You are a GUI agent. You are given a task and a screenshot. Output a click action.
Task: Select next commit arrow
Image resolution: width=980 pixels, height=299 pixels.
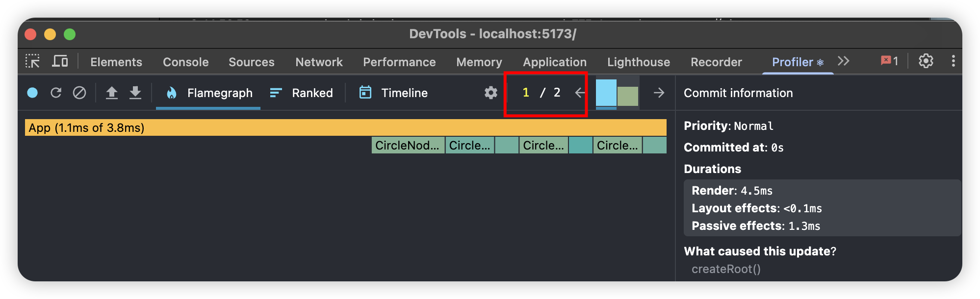click(659, 93)
